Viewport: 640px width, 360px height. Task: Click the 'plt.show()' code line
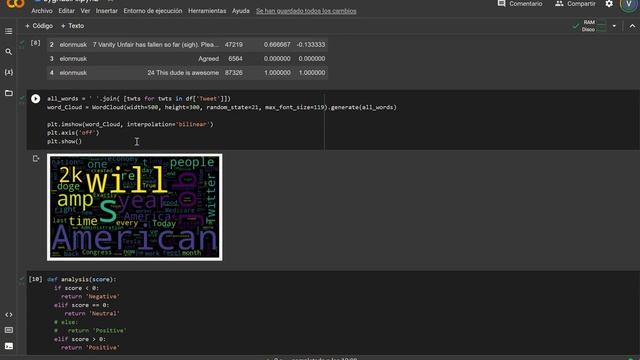(x=64, y=141)
